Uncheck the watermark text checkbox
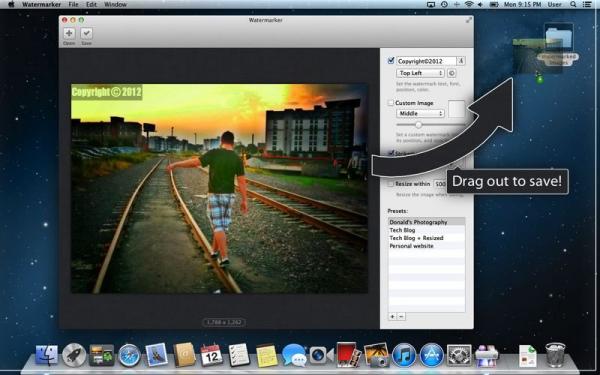Viewport: 600px width, 375px height. click(391, 61)
